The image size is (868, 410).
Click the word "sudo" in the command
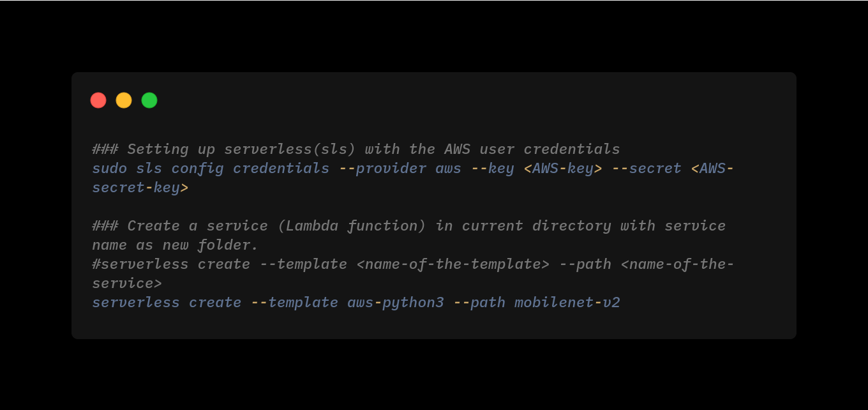109,169
